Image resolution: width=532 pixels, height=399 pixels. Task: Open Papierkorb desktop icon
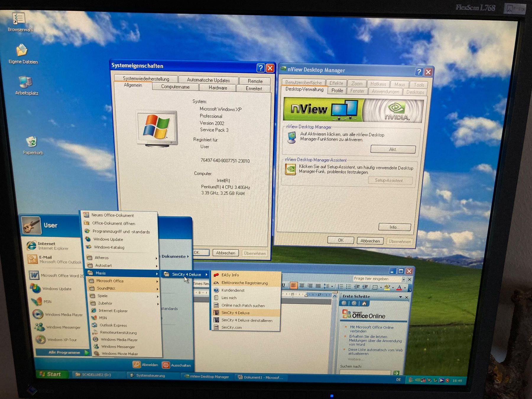click(32, 145)
